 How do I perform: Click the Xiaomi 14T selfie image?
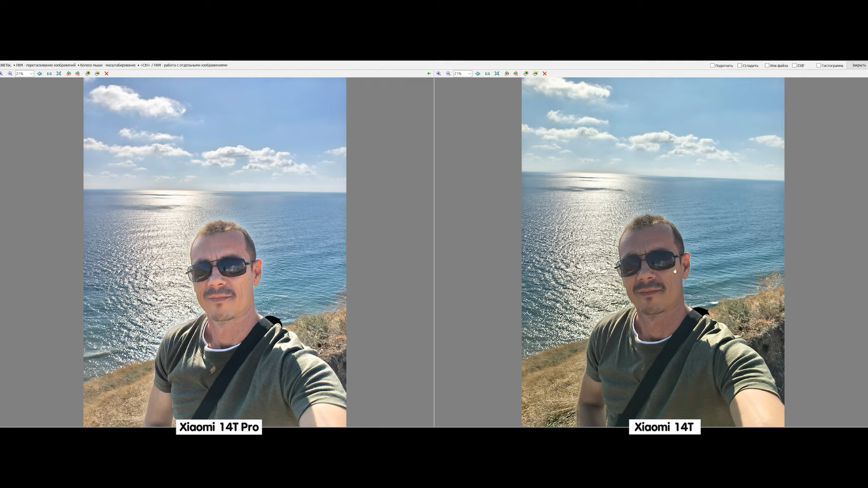653,252
